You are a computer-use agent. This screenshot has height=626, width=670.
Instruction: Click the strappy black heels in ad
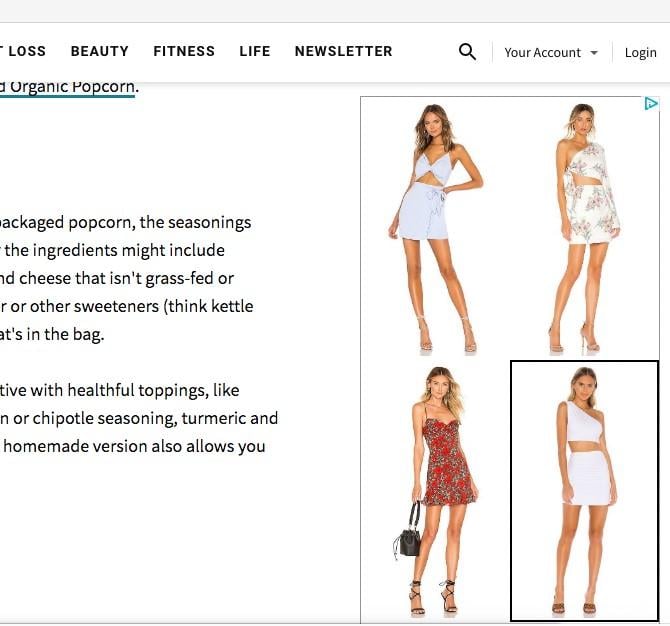point(433,597)
